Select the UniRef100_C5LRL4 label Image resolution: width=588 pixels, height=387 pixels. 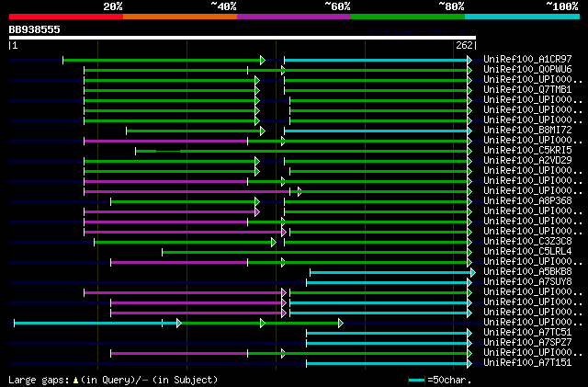coord(527,252)
